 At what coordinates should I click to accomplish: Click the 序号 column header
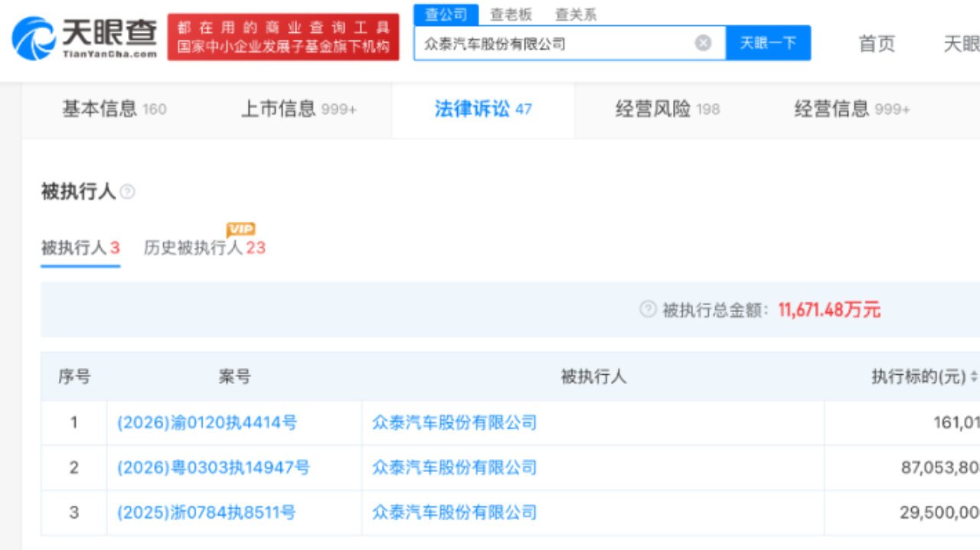pos(74,376)
